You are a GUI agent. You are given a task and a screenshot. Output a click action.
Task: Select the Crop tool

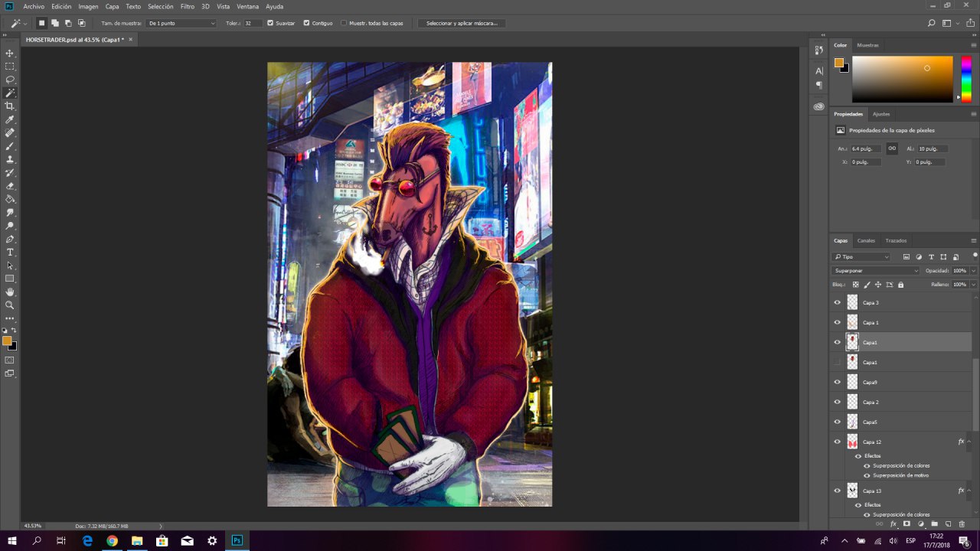point(10,106)
